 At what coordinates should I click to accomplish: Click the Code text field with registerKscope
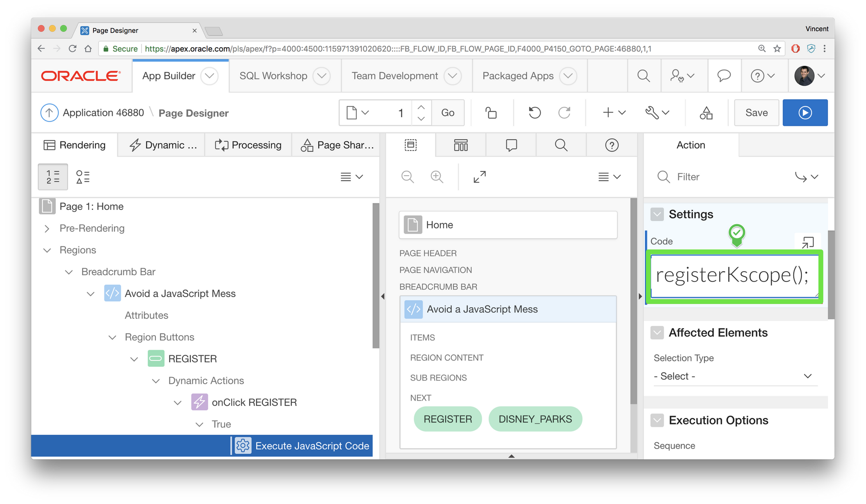(734, 276)
